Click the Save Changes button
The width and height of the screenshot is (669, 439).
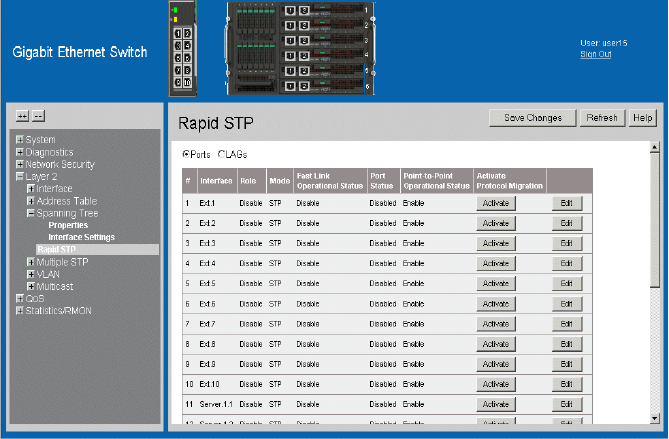(533, 118)
